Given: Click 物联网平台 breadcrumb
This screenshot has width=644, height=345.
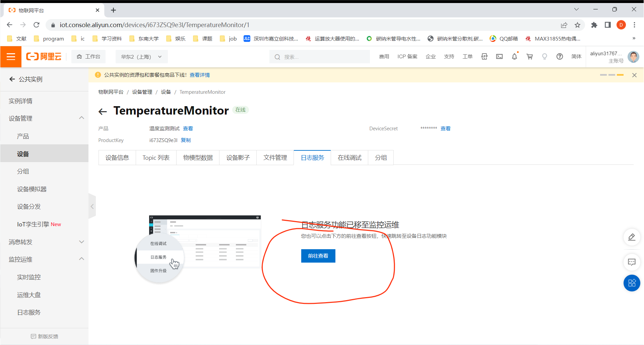Looking at the screenshot, I should click(111, 92).
